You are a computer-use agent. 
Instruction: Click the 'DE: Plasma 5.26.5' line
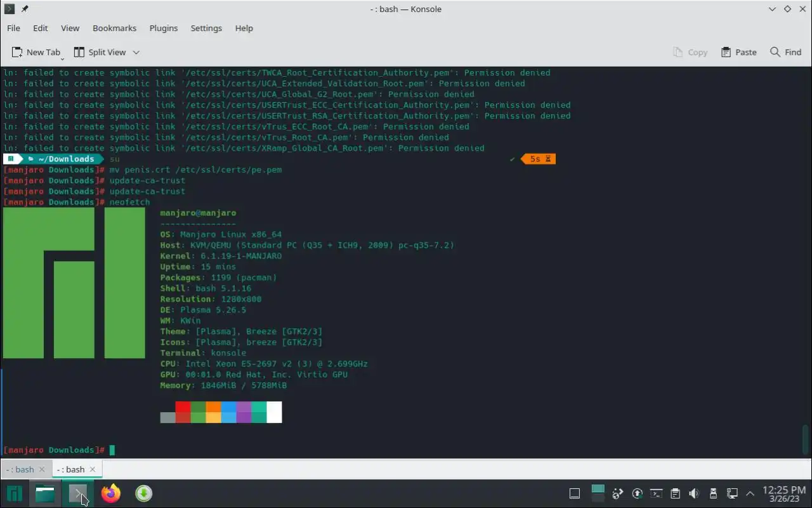(203, 310)
